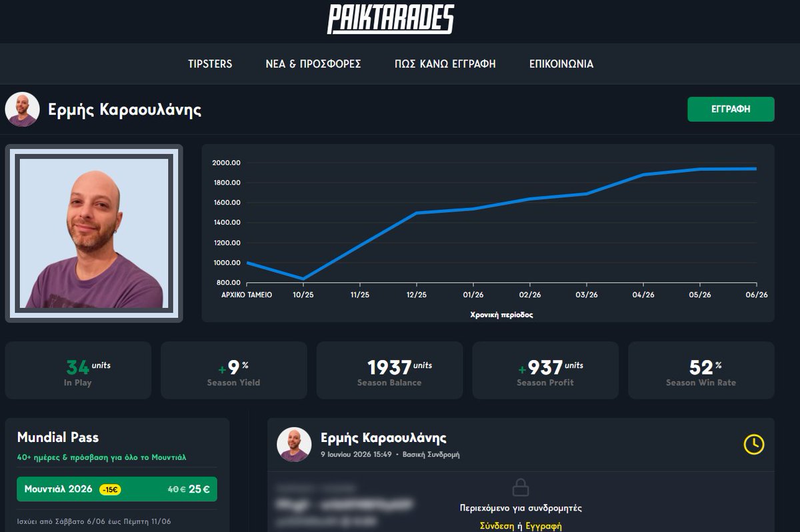Click the +9% Season Yield card

[x=234, y=371]
